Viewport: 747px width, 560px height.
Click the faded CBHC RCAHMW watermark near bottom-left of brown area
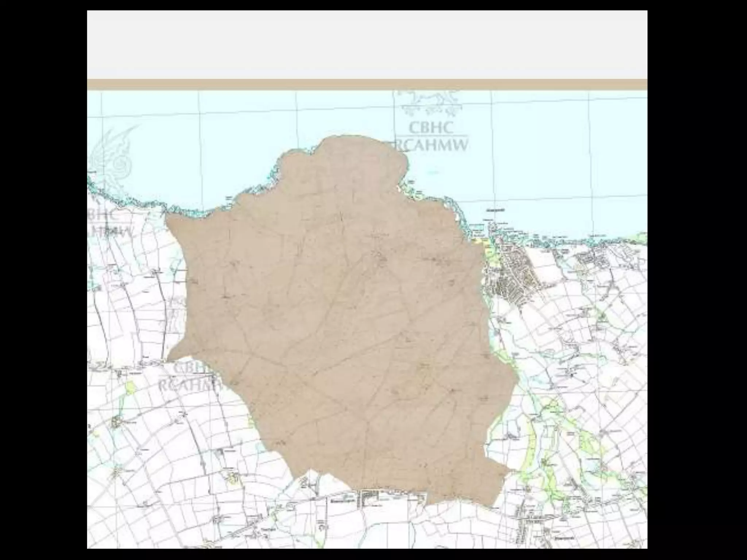pos(188,376)
